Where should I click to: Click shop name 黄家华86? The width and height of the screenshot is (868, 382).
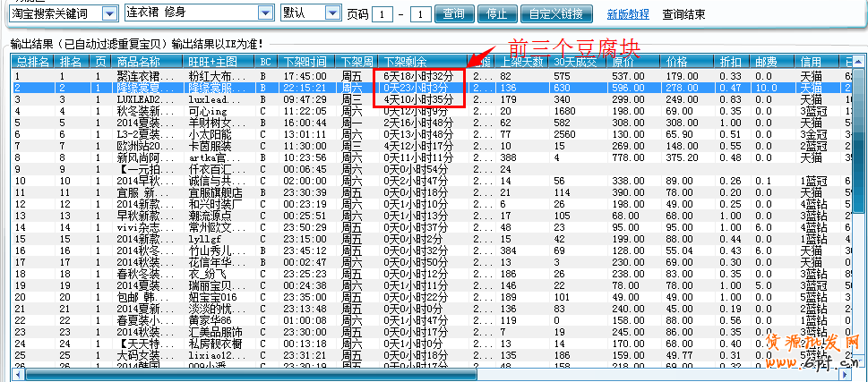click(210, 320)
